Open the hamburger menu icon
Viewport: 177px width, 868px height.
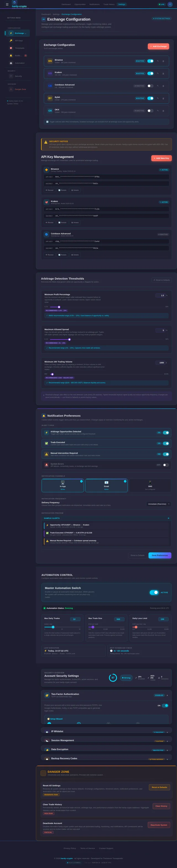pyautogui.click(x=7, y=4)
